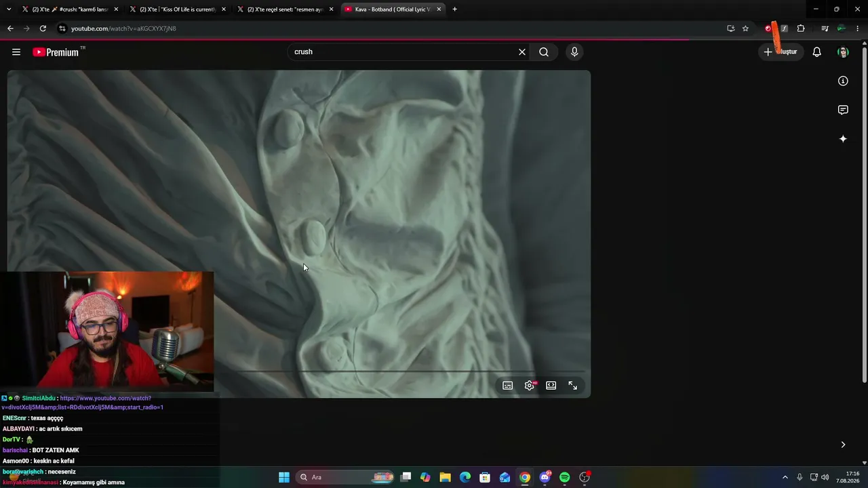
Task: Select chat message "keskin ac kefal"
Action: [54, 461]
